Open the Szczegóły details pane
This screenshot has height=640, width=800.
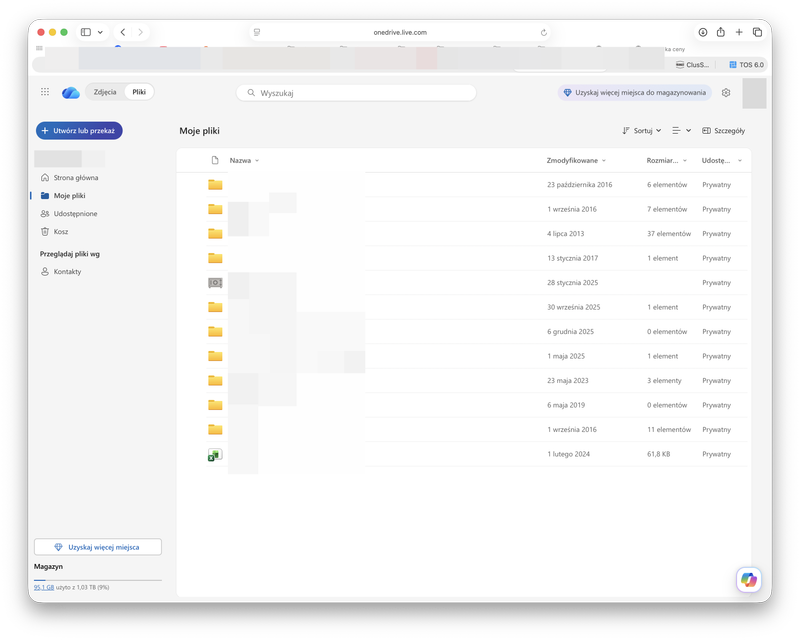pyautogui.click(x=723, y=131)
